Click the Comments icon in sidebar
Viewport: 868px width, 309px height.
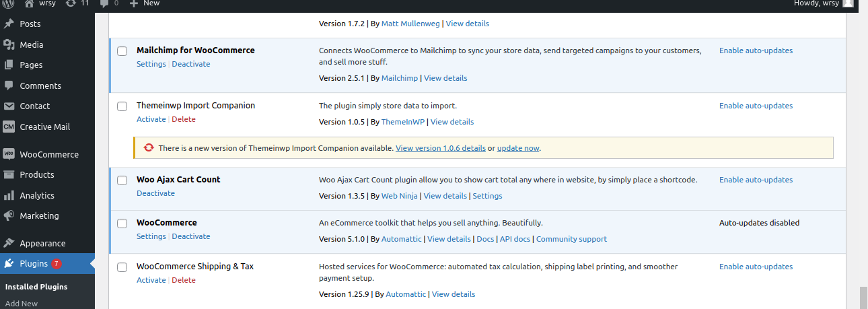[x=9, y=85]
